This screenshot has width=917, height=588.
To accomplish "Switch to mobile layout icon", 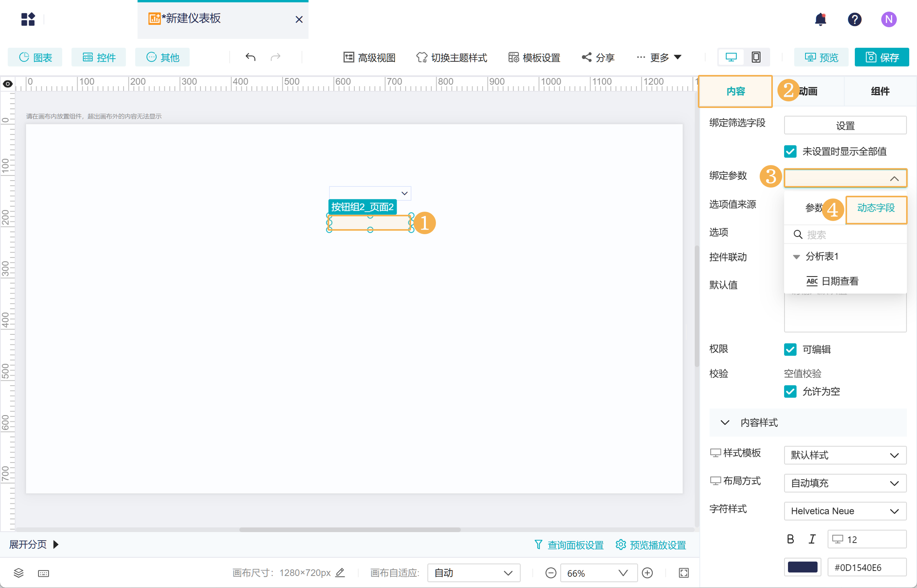I will (756, 57).
